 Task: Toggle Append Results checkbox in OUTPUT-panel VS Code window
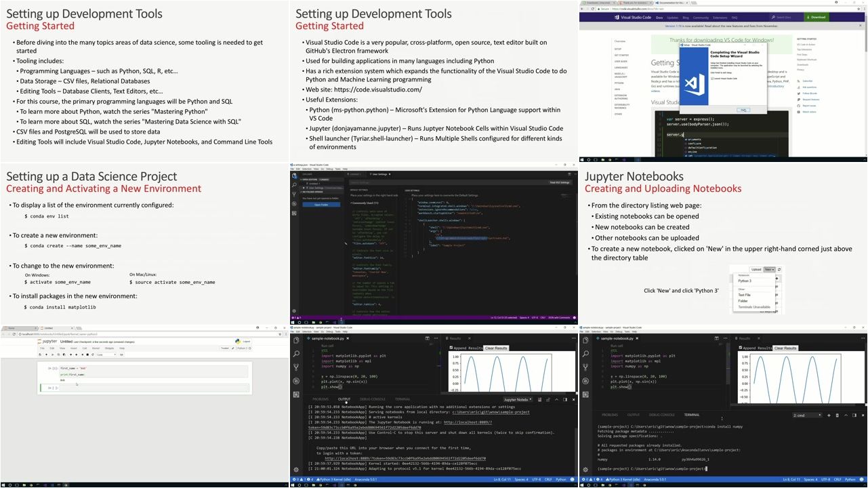451,348
